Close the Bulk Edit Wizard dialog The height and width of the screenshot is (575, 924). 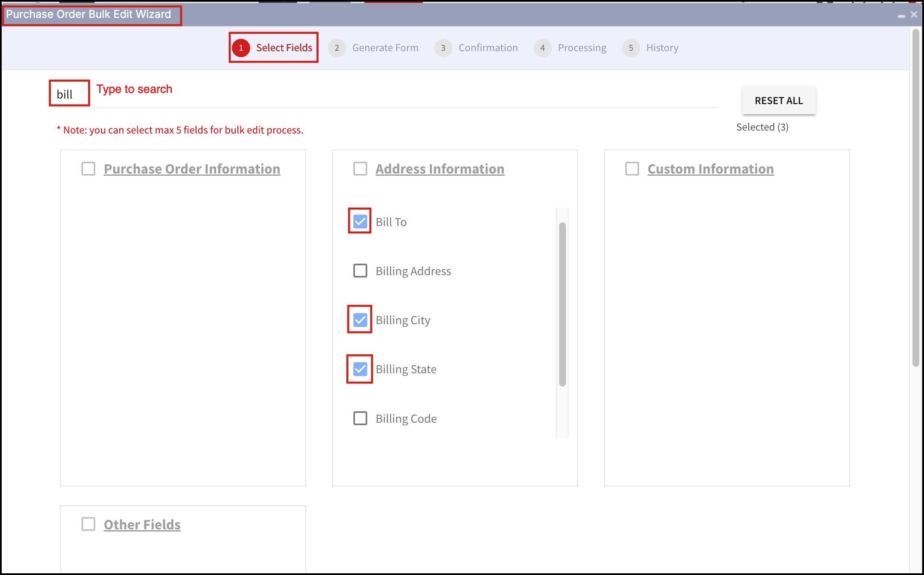[x=914, y=15]
